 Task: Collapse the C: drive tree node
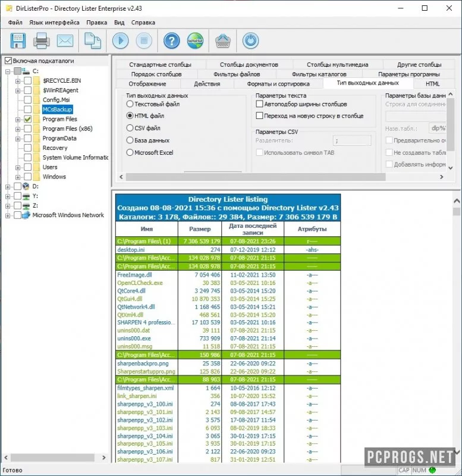click(8, 71)
